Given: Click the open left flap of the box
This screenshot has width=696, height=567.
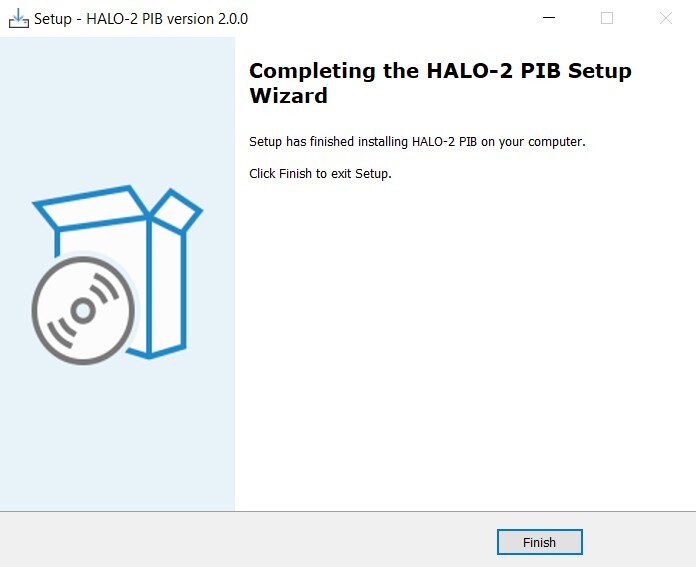Looking at the screenshot, I should click(91, 208).
